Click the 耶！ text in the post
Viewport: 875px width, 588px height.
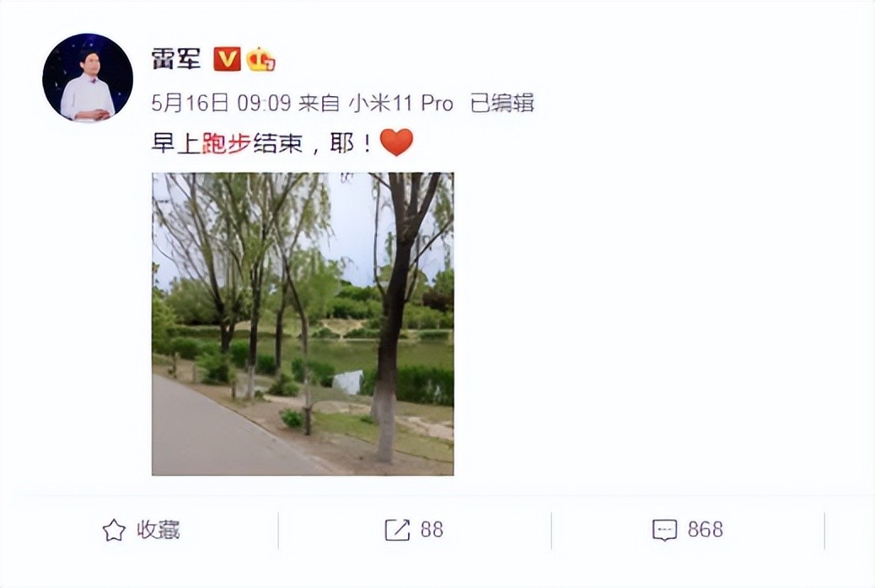pos(352,143)
